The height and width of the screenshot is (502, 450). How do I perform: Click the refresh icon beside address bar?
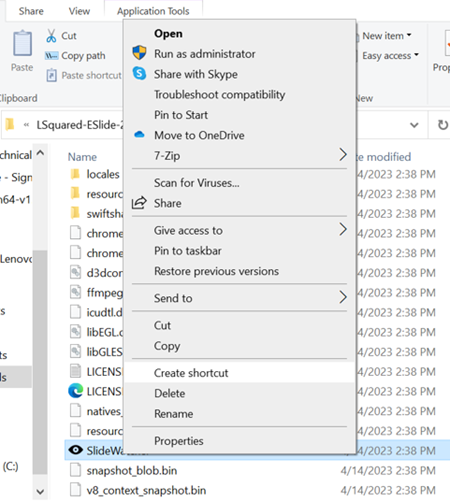coord(443,125)
